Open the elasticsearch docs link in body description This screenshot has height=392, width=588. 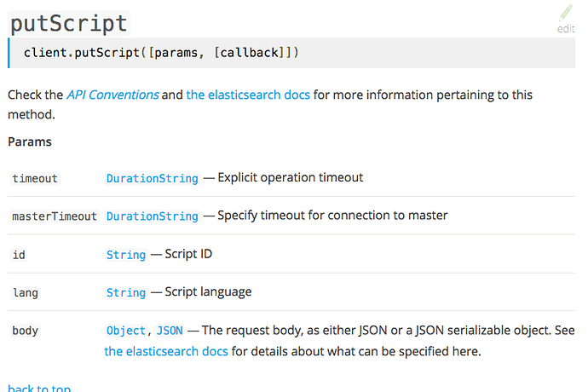click(166, 350)
